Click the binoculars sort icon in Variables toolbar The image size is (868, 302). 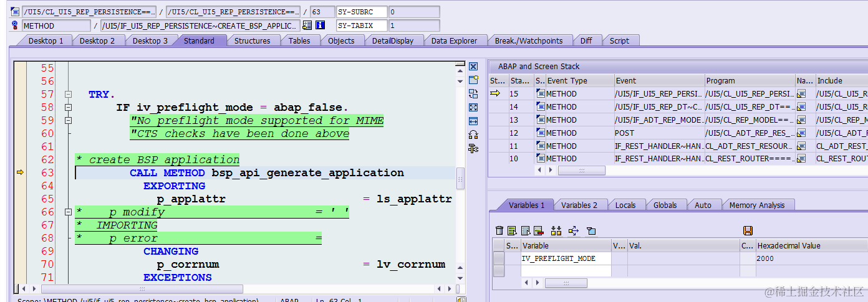[x=556, y=230]
